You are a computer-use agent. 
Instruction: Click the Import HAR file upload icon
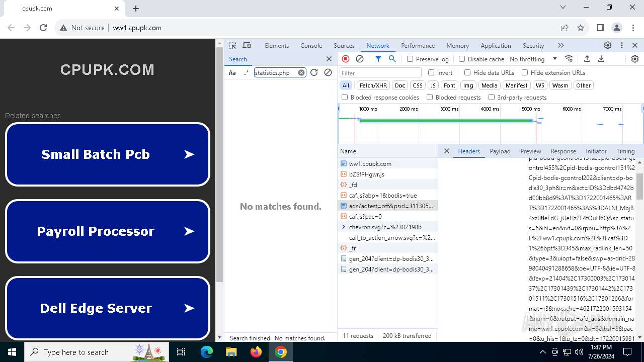click(587, 59)
